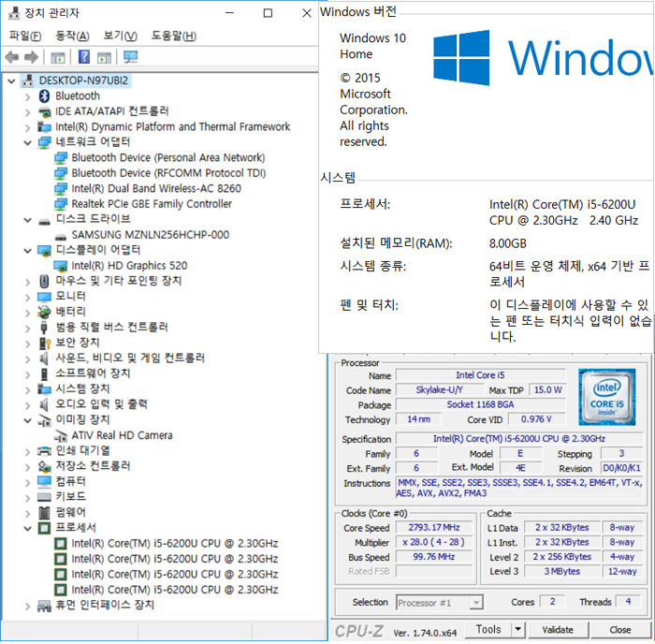655x644 pixels.
Task: Select Bluetooth Device (Personal Area Network)
Action: [x=167, y=158]
